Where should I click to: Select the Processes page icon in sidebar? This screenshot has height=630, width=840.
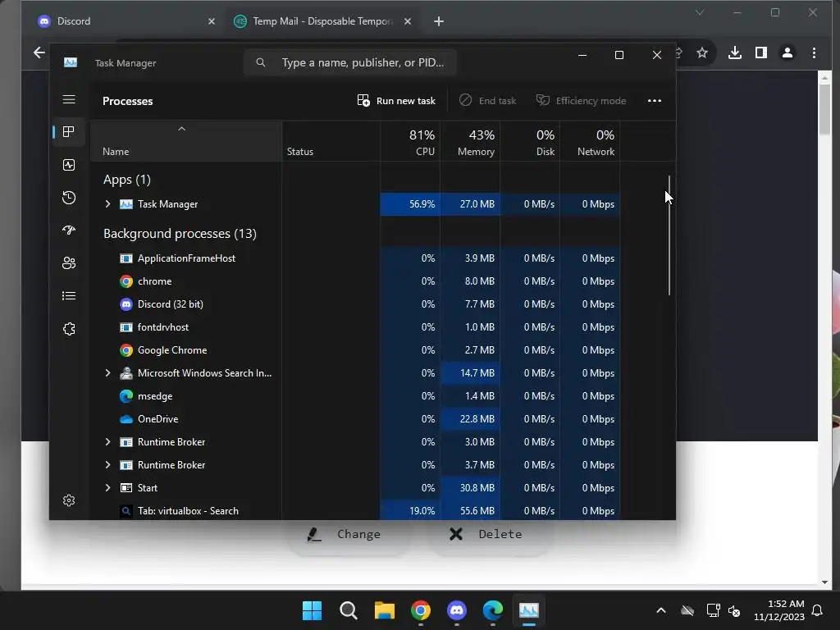(x=69, y=132)
